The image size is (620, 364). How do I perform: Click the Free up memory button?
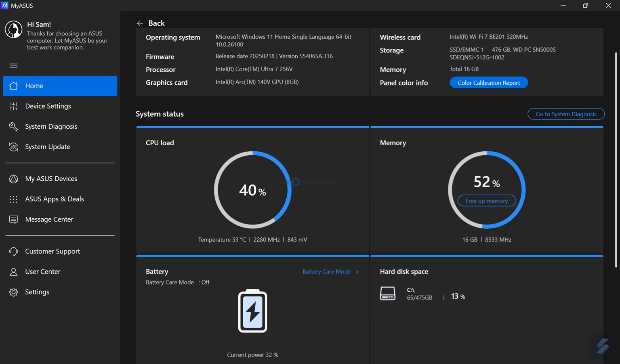pyautogui.click(x=486, y=201)
